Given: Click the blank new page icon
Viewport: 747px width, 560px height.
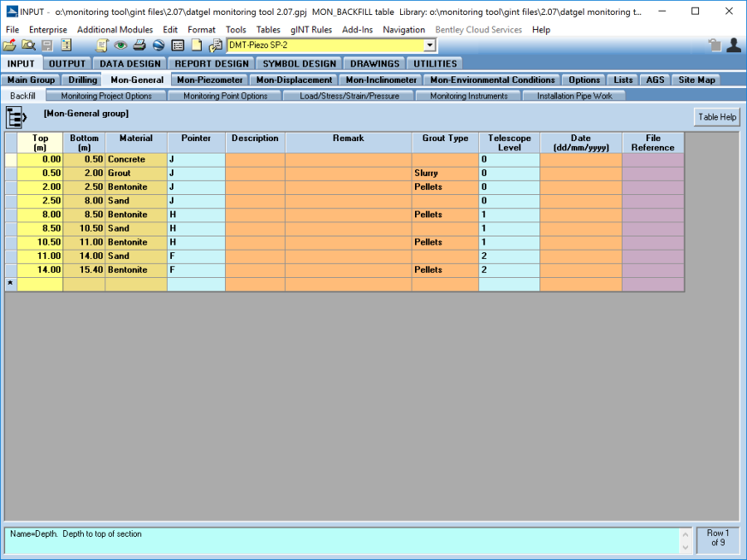Looking at the screenshot, I should [x=197, y=46].
